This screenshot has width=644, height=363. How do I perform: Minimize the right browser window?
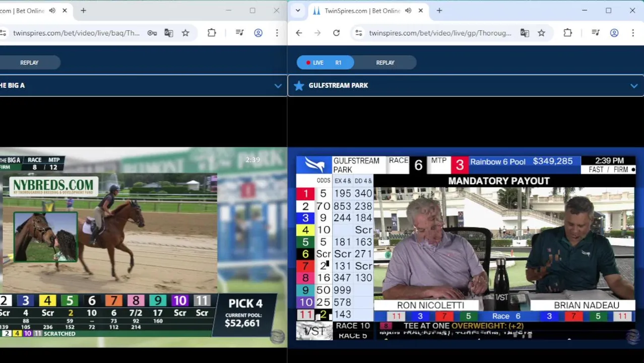pyautogui.click(x=585, y=11)
